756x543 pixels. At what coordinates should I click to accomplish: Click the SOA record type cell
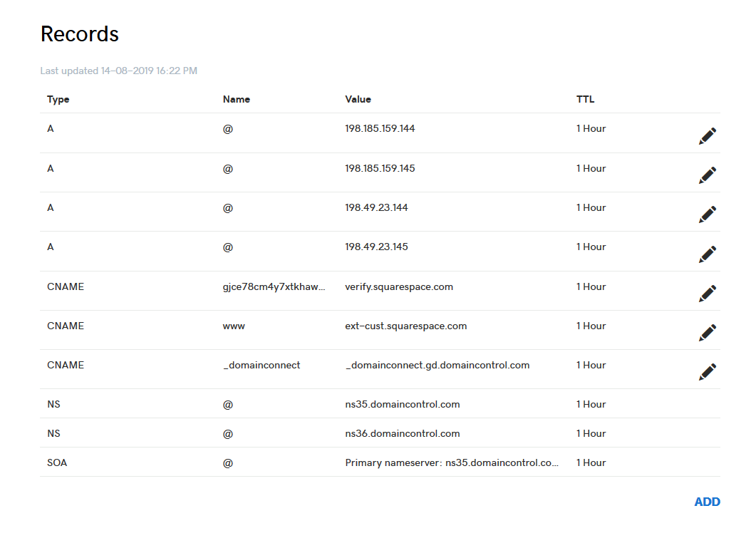[x=57, y=463]
